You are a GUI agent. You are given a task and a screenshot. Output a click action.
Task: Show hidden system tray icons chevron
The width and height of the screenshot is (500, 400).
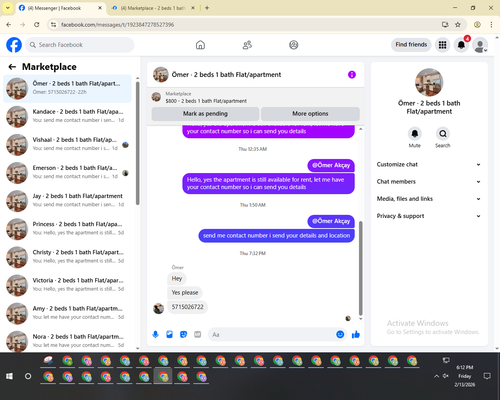pyautogui.click(x=436, y=376)
